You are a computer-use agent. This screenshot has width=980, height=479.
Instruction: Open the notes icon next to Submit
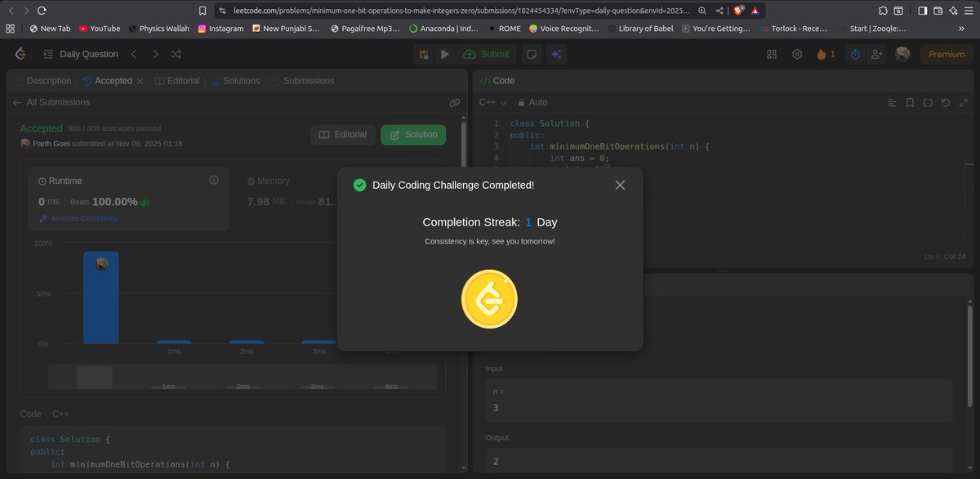pyautogui.click(x=532, y=54)
